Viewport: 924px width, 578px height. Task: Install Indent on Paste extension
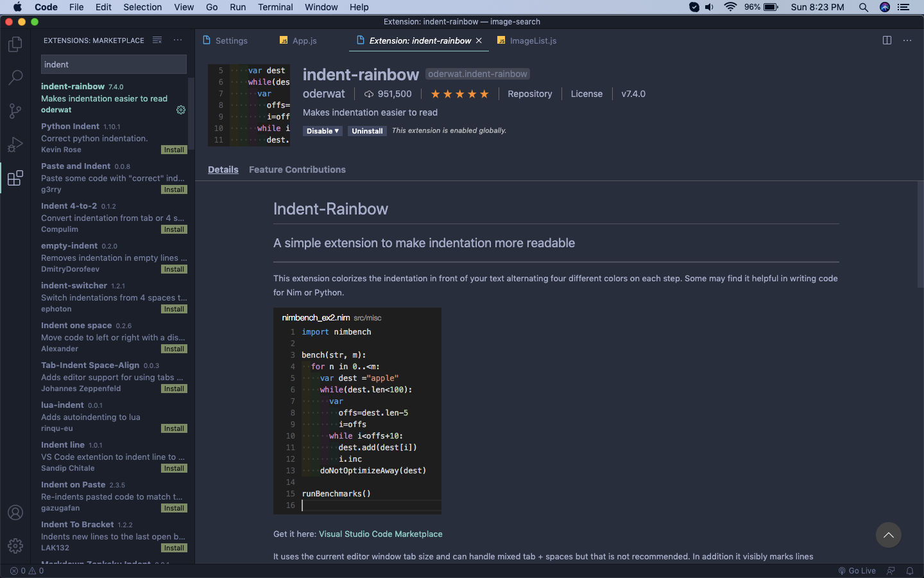point(174,508)
